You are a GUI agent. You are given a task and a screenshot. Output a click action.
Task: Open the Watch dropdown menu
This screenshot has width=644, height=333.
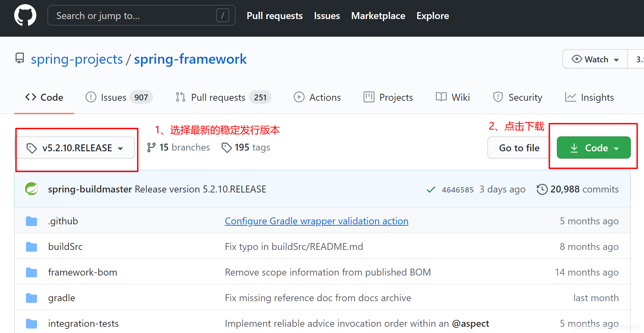tap(595, 59)
